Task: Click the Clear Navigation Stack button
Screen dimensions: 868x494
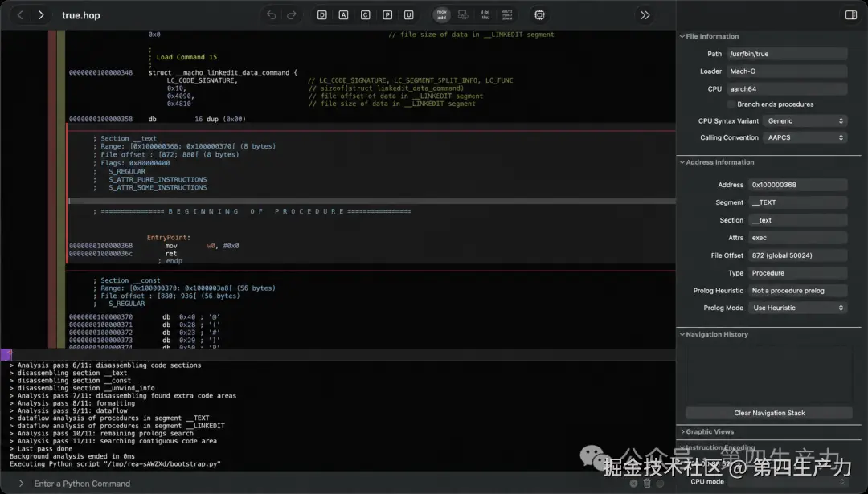Action: click(769, 413)
